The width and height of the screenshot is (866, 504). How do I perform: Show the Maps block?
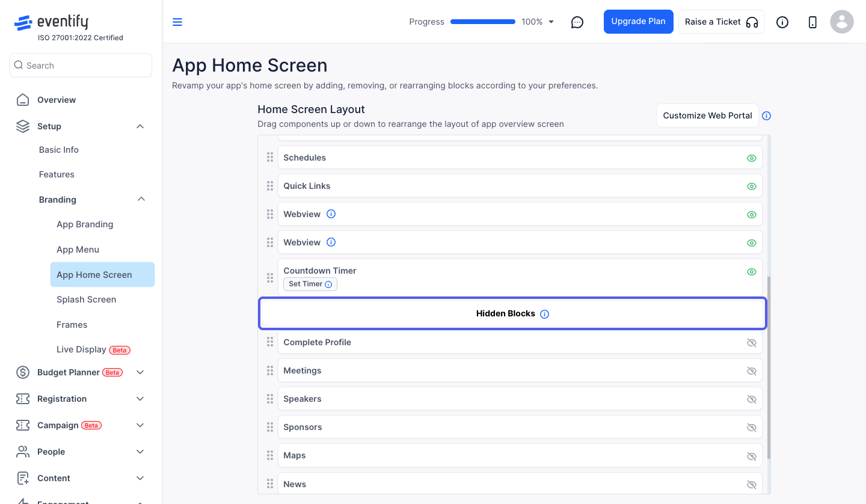coord(751,456)
